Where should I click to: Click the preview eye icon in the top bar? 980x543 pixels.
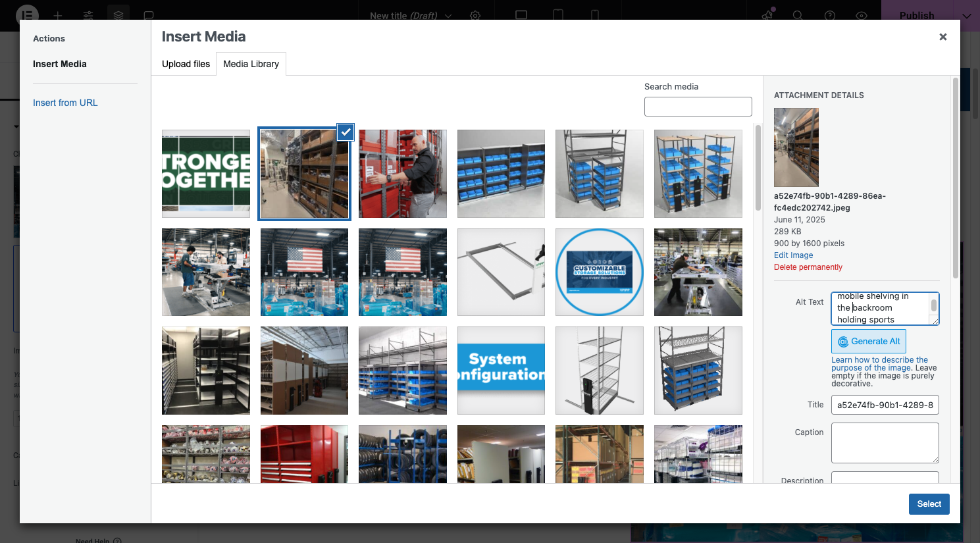[x=862, y=15]
